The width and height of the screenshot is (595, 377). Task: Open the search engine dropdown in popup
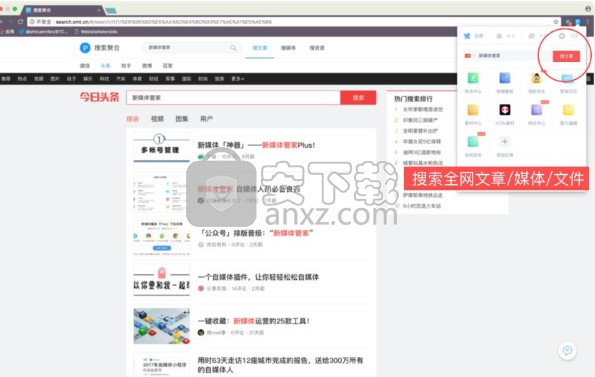(x=469, y=56)
